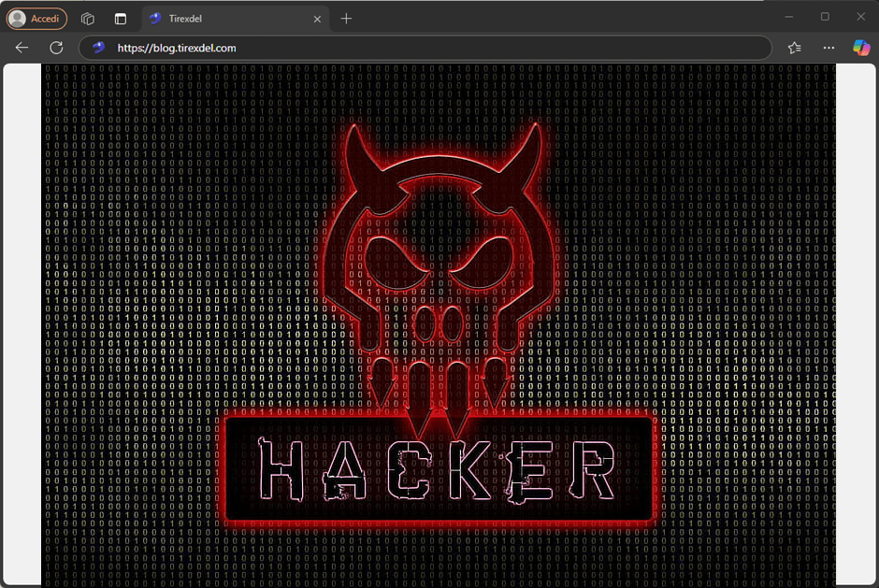Click the Tirexdel tab favicon
This screenshot has height=588, width=879.
(155, 19)
